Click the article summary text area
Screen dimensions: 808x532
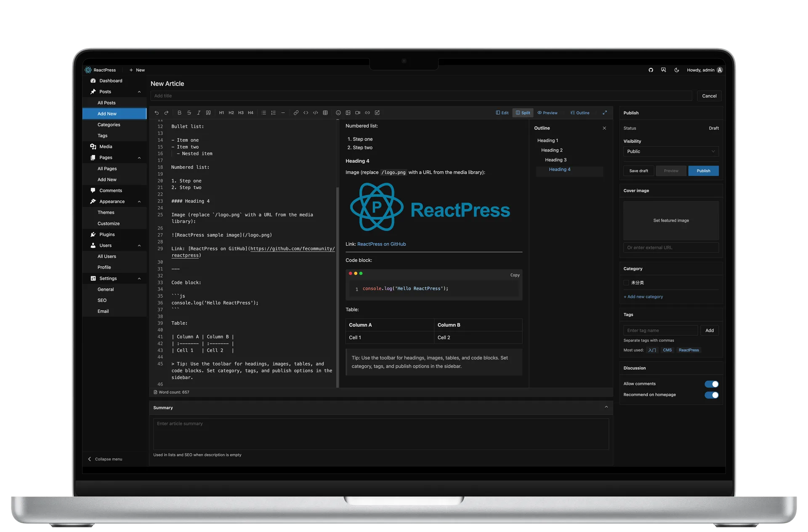(x=381, y=434)
